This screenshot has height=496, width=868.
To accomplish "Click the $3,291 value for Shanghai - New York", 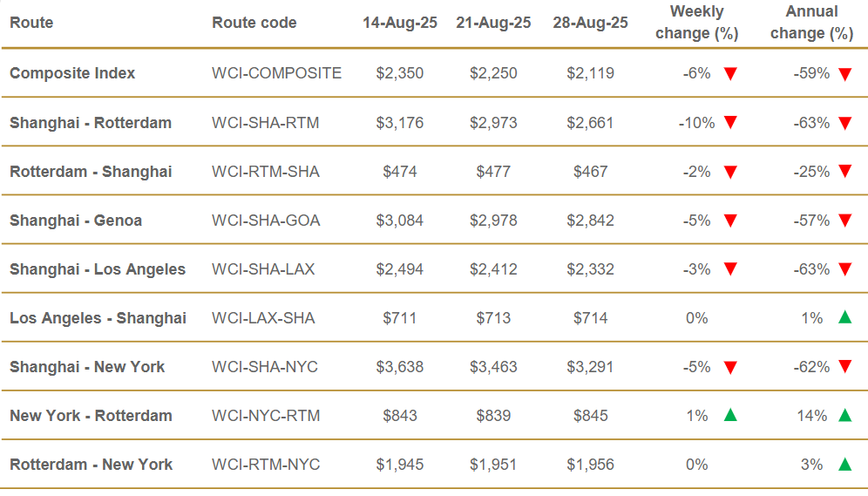I will [x=590, y=367].
